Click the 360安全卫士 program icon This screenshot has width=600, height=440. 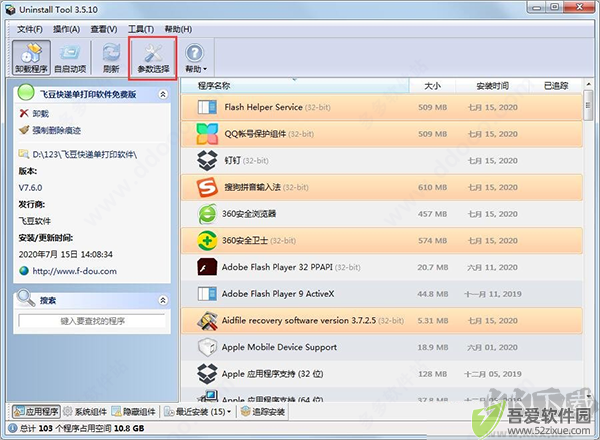[x=207, y=241]
